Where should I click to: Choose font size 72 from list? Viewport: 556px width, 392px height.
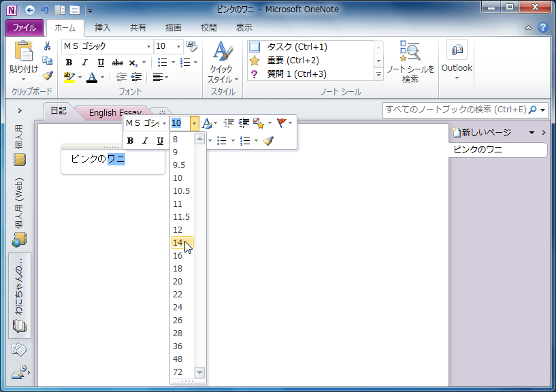click(182, 372)
